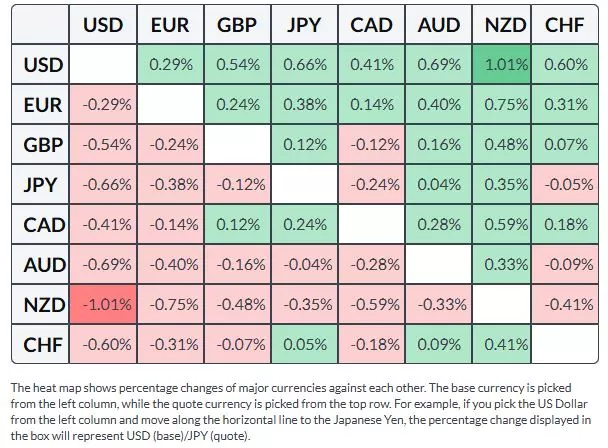Select the USD/JPY 0.66% cell

[305, 65]
